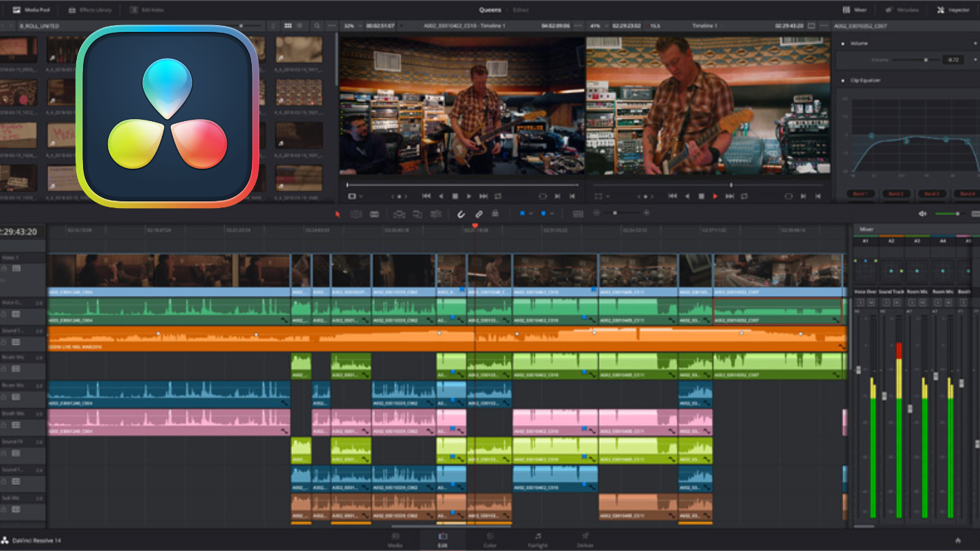980x551 pixels.
Task: Open the flag color dropdown arrow
Action: click(531, 214)
